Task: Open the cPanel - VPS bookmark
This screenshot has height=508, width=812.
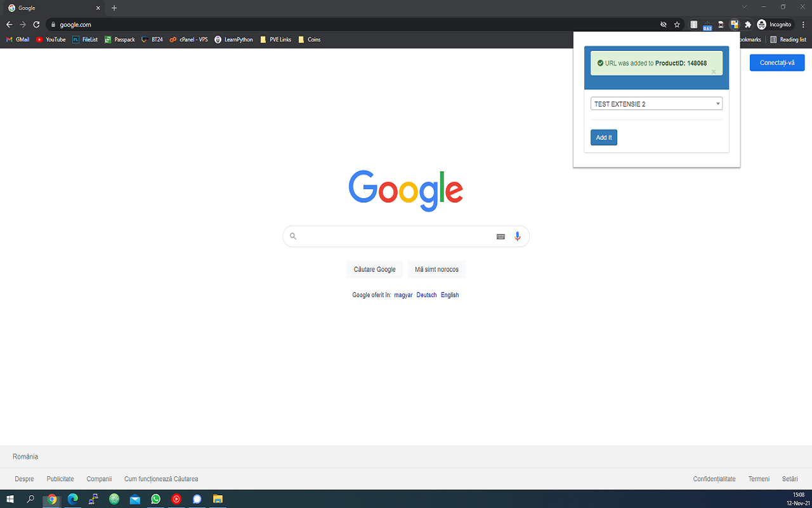Action: 188,39
